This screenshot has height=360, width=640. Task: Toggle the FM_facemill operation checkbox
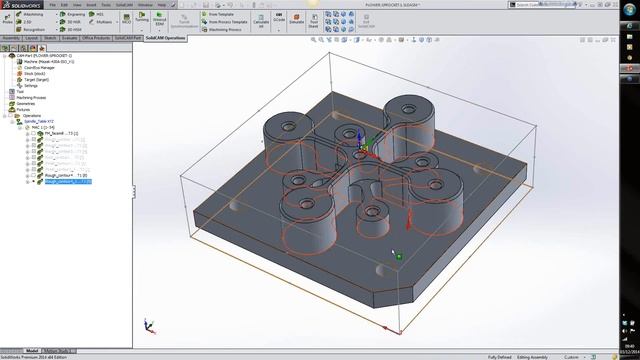[33, 133]
